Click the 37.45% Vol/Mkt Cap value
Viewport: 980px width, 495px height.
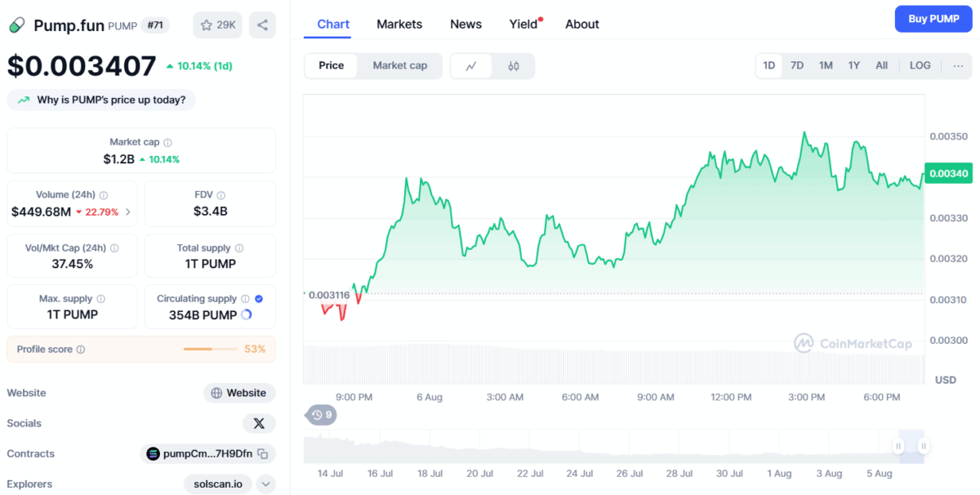(72, 264)
